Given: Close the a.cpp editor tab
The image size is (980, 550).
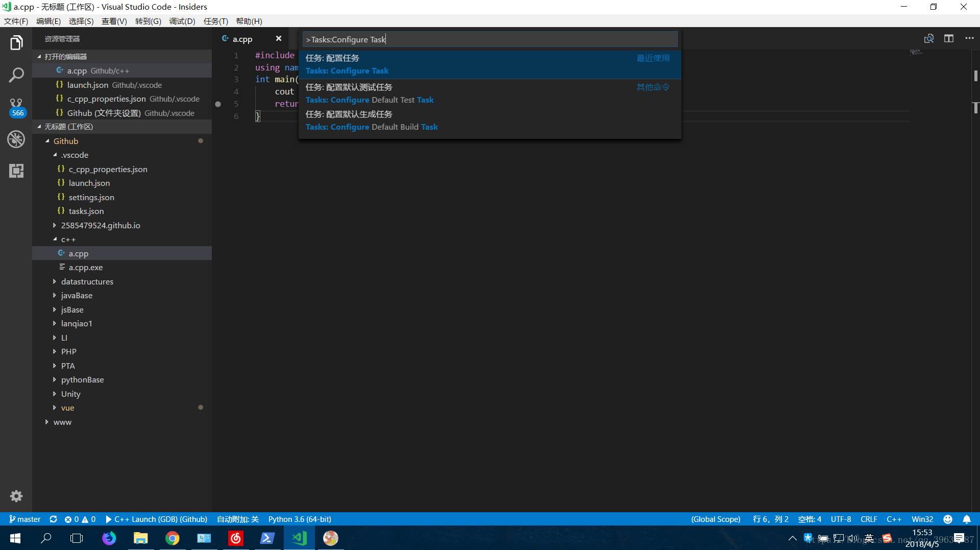Looking at the screenshot, I should point(279,39).
